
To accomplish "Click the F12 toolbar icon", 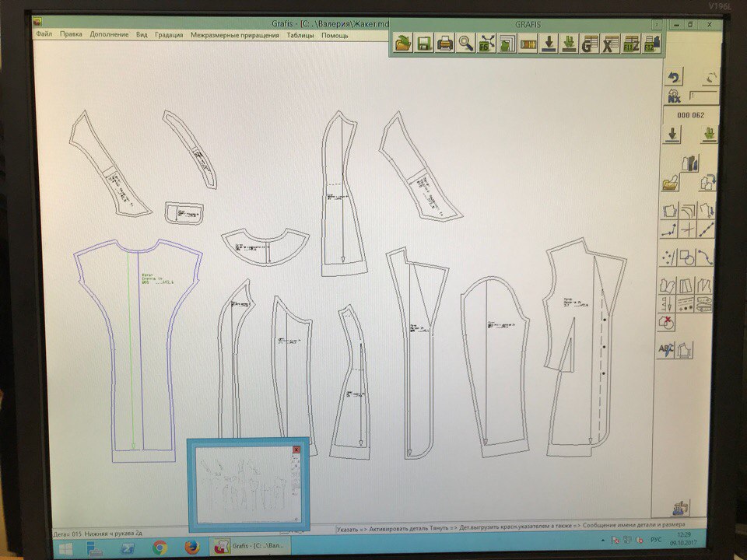I will [x=652, y=44].
